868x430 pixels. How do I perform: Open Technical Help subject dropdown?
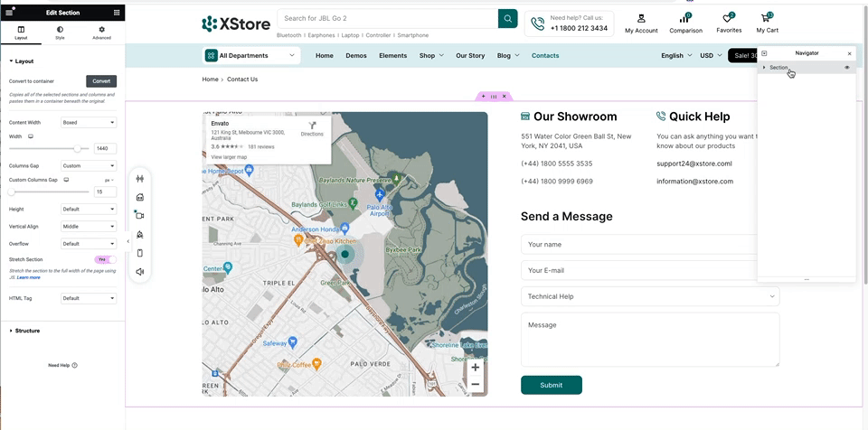coord(650,296)
